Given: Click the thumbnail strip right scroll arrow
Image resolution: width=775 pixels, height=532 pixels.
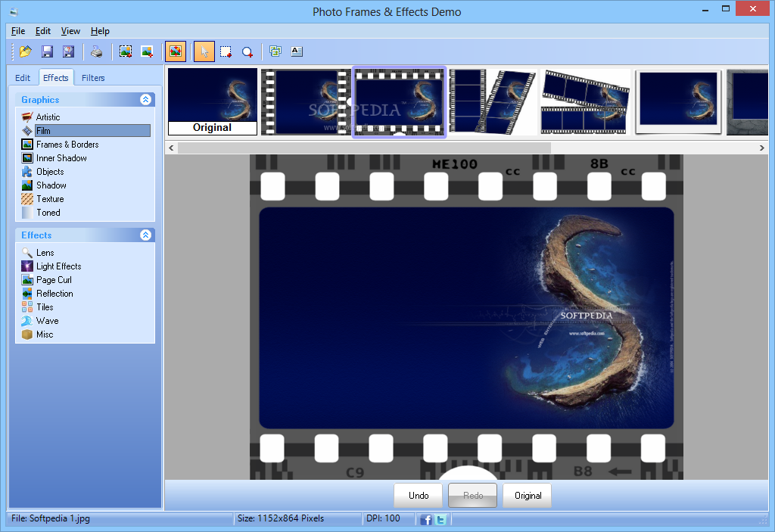Looking at the screenshot, I should point(761,148).
